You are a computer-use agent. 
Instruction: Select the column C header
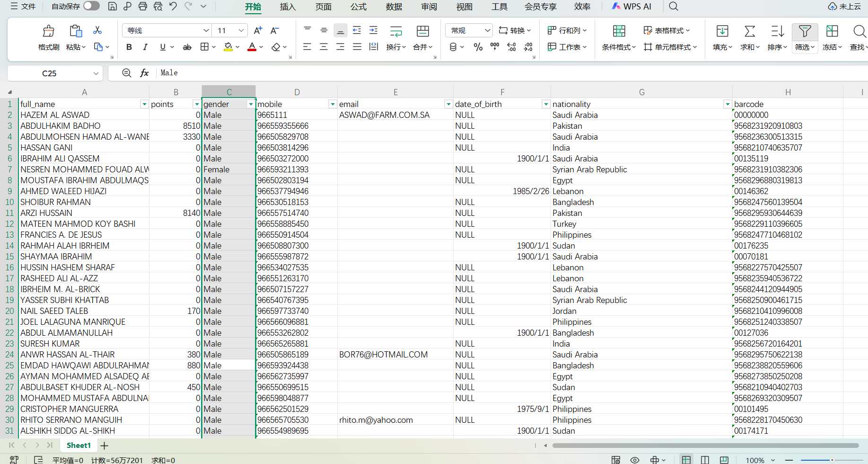tap(229, 92)
